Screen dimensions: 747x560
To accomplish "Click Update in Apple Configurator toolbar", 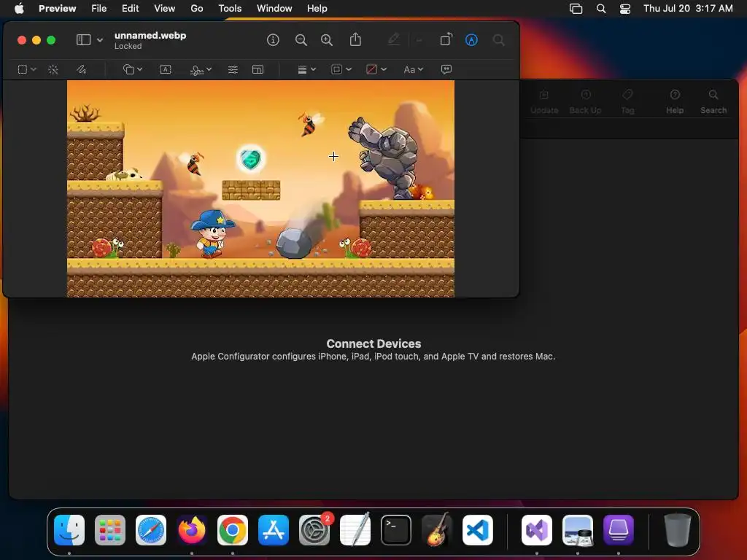I will [x=544, y=102].
